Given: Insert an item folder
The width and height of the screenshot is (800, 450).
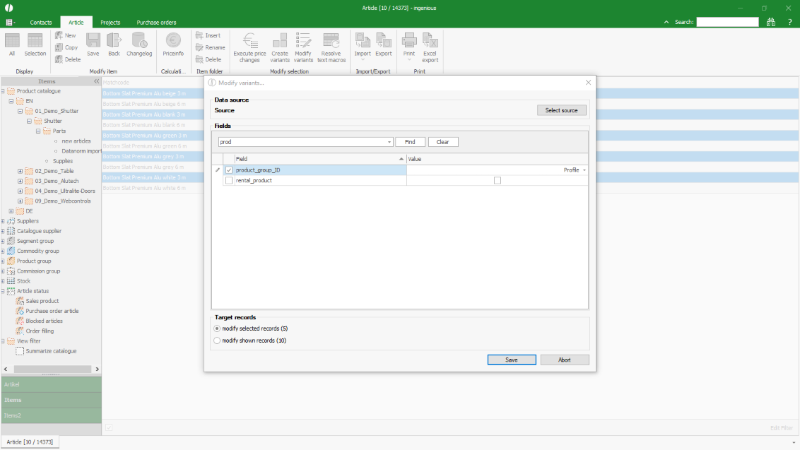Looking at the screenshot, I should (208, 36).
